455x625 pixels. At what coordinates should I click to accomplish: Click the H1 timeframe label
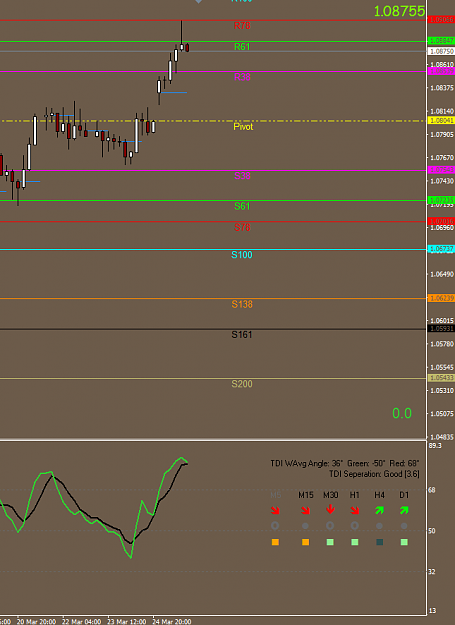(355, 495)
